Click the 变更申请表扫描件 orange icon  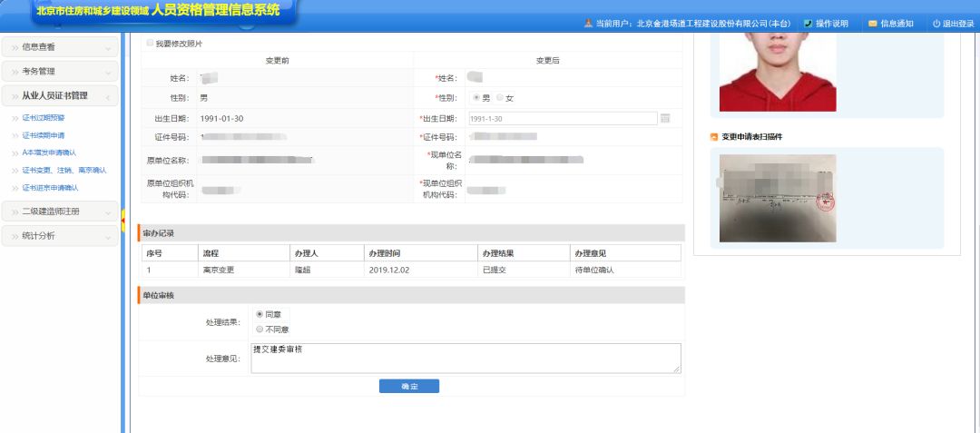click(714, 137)
